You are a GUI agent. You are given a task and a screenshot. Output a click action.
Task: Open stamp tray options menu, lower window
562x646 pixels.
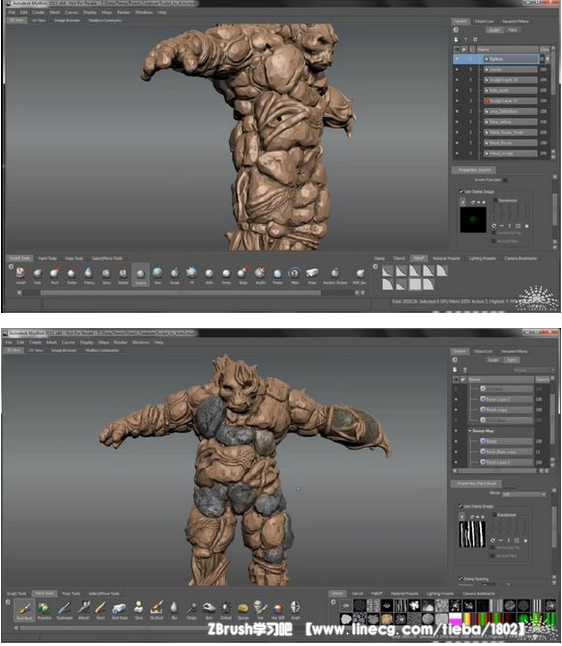point(333,602)
